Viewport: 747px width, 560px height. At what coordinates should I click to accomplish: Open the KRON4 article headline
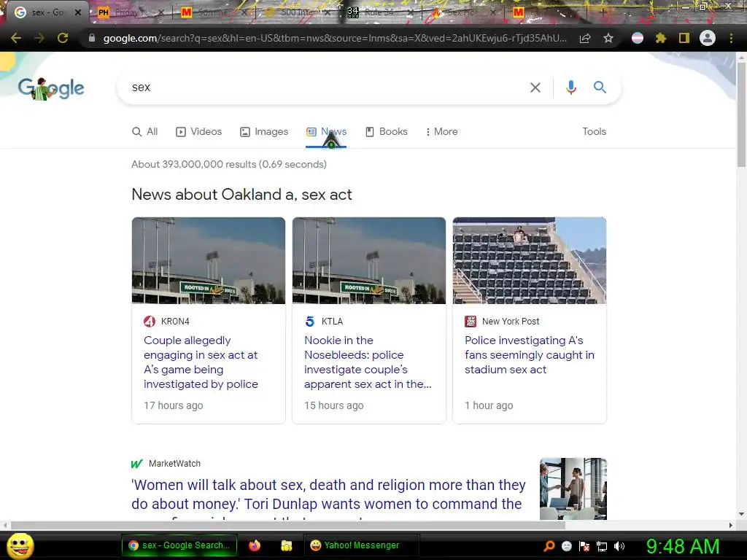point(201,362)
